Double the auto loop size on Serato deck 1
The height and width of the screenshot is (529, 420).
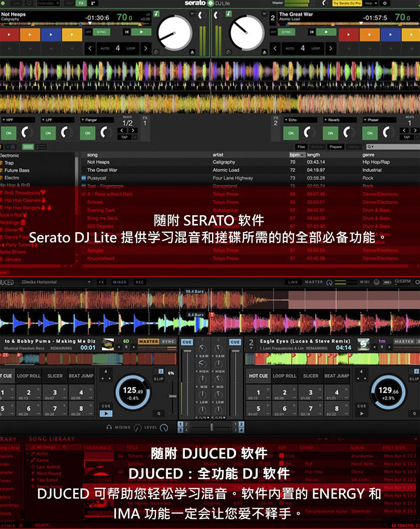pyautogui.click(x=146, y=48)
